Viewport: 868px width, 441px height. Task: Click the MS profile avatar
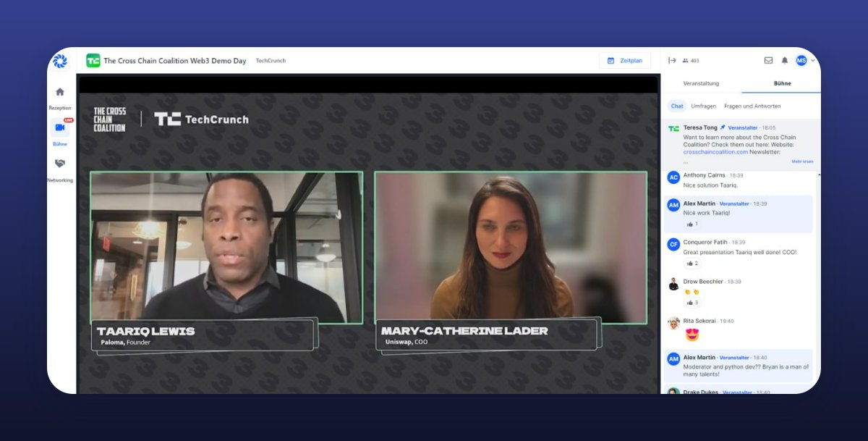point(801,61)
